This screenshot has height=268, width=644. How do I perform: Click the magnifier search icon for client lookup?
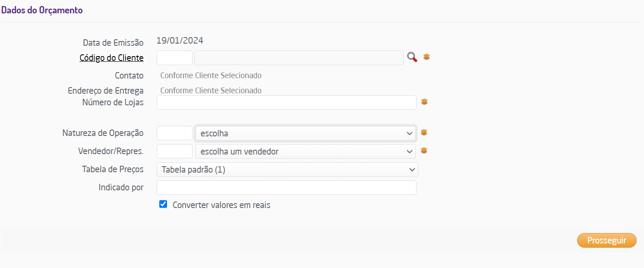(x=412, y=57)
